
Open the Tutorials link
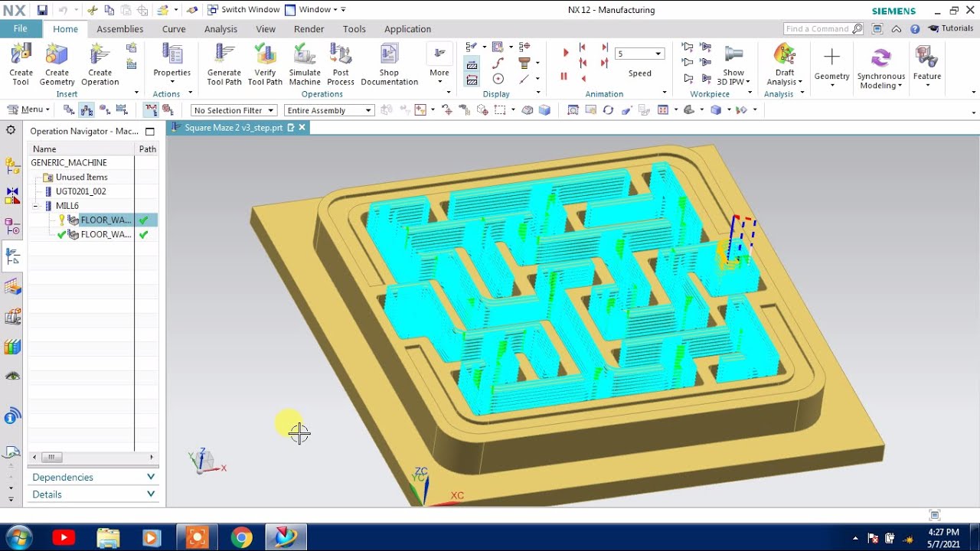[951, 28]
